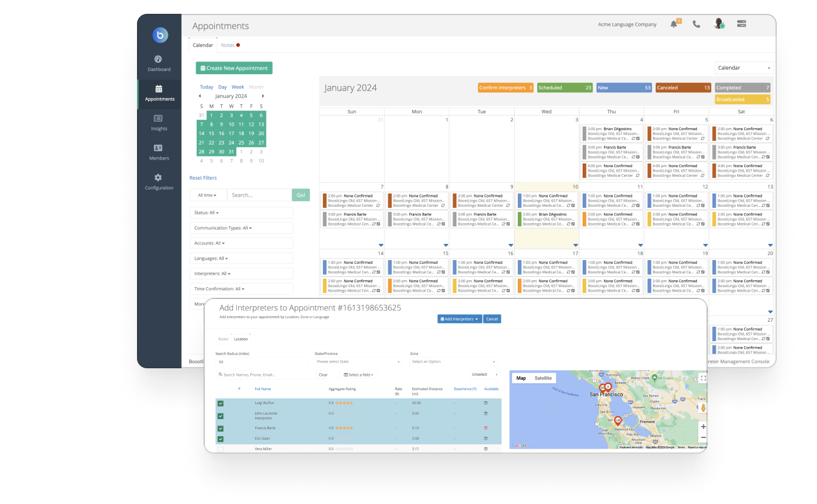Click the phone call icon in the header

[696, 24]
